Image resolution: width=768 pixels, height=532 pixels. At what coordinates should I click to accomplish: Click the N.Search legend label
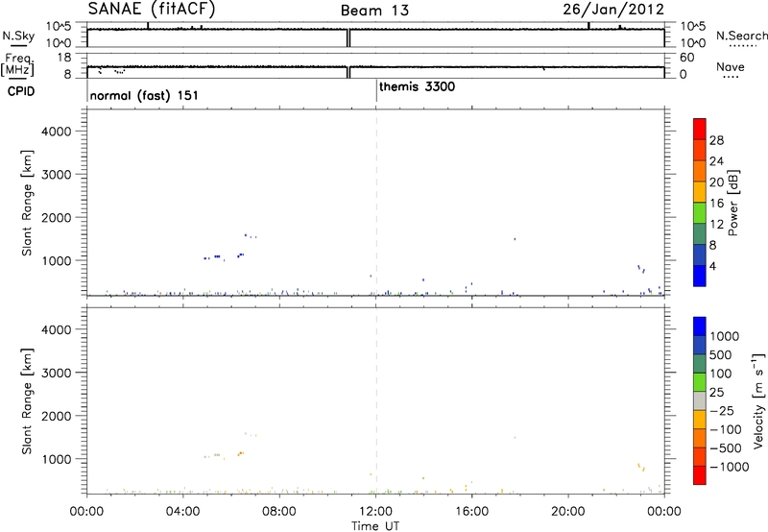point(741,36)
